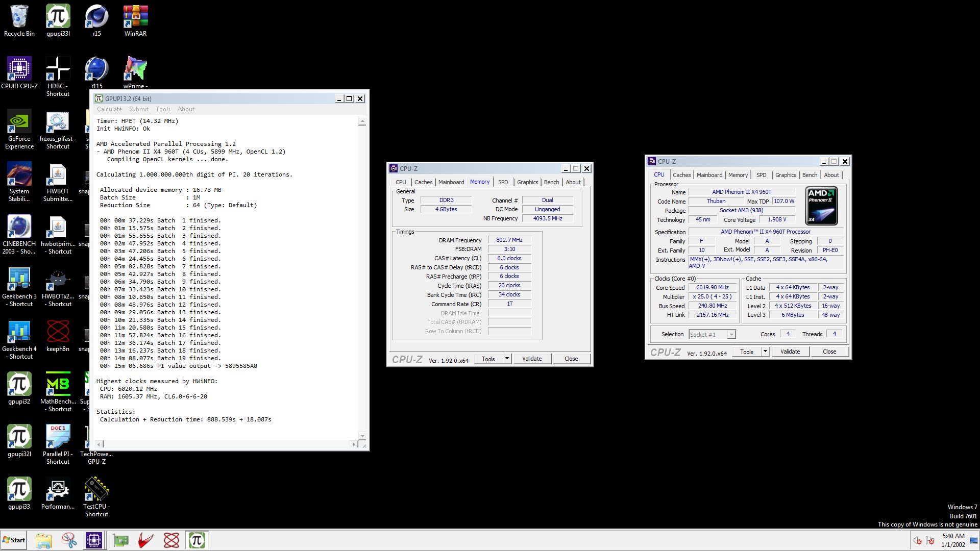The image size is (980, 551).
Task: Open Bench tab in right CPU-Z window
Action: [x=810, y=175]
